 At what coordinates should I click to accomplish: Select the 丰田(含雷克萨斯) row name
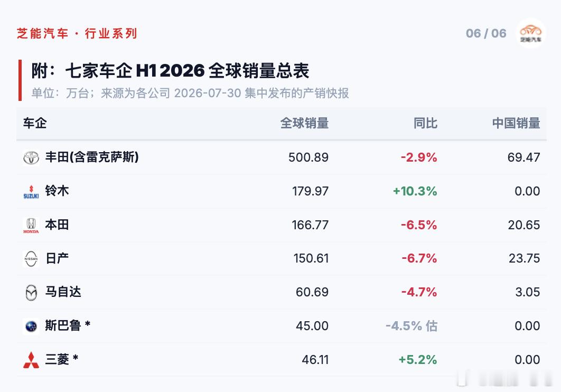(92, 157)
